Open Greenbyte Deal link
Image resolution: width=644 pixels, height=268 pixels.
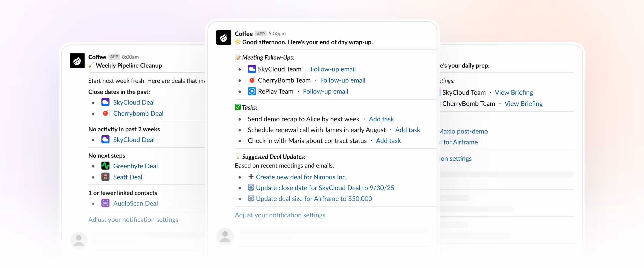[x=136, y=166]
